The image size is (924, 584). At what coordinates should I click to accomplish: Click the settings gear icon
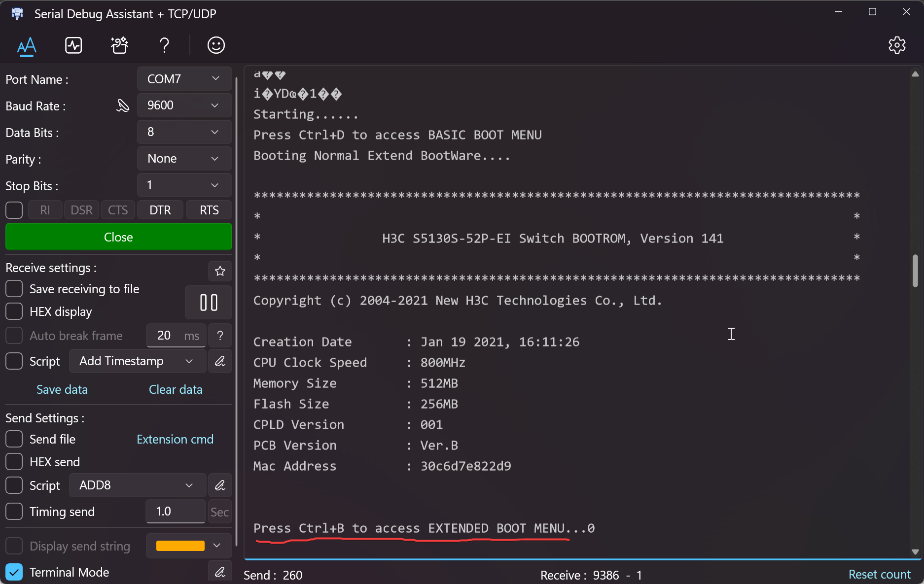[897, 45]
